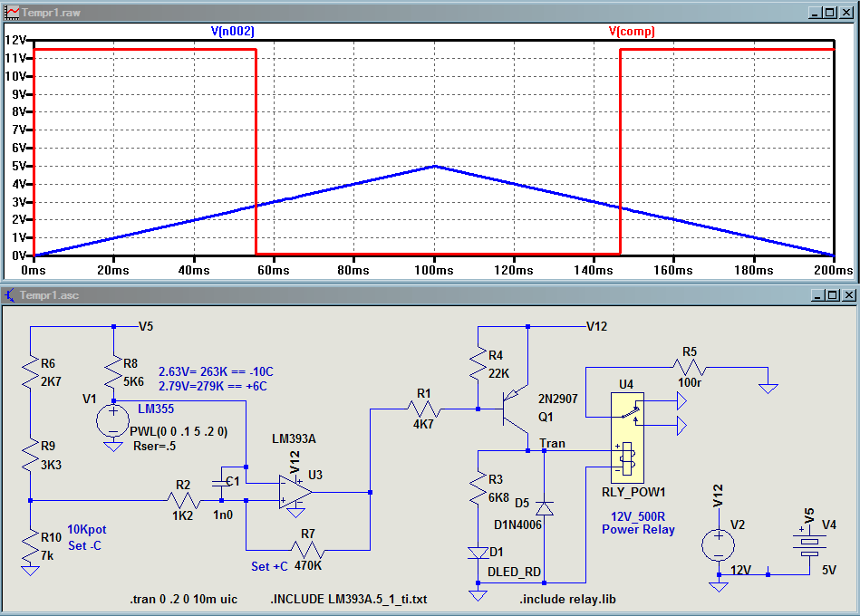Minimize the Tempr1.raw waveform window
The image size is (860, 616).
click(815, 12)
